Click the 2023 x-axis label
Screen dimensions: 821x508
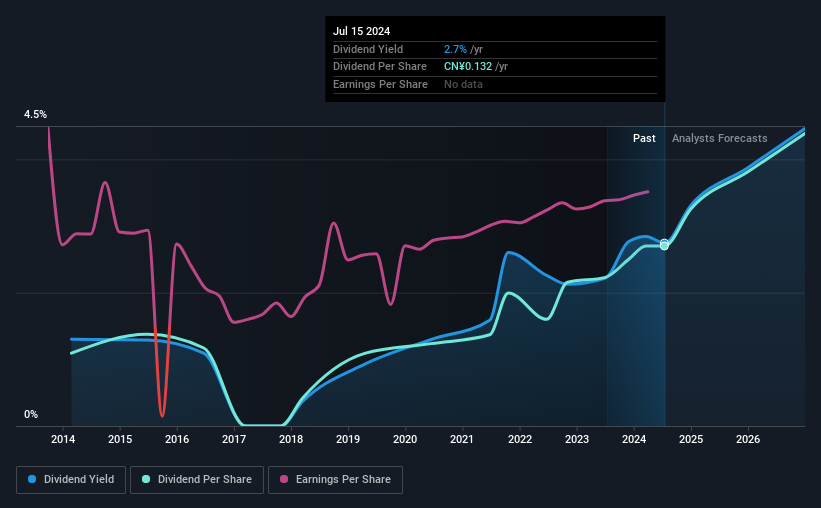click(577, 439)
